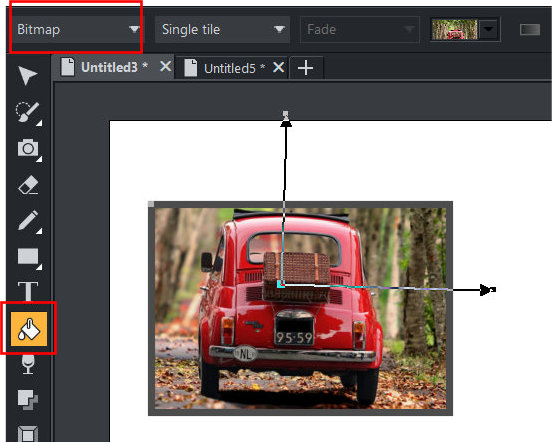Click the fill center origin handle
The image size is (552, 442).
(281, 284)
